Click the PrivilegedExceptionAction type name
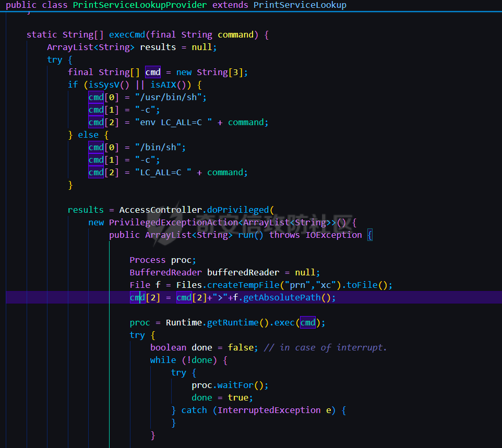This screenshot has height=448, width=502. coord(173,222)
